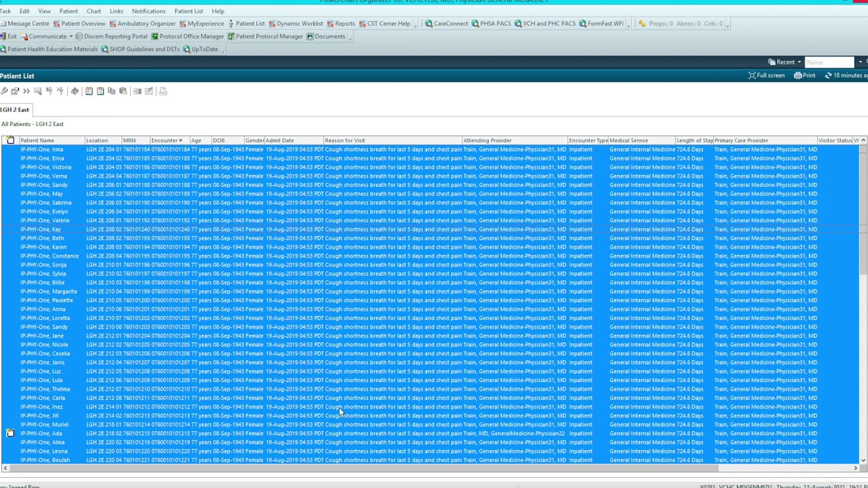Open CST Cerner Help
The height and width of the screenshot is (488, 868).
384,24
